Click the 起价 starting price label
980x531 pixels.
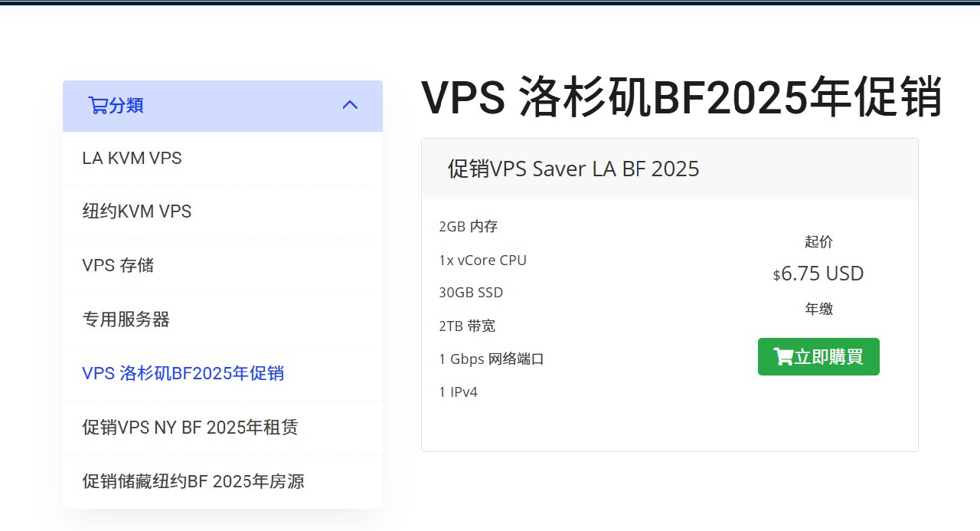click(818, 241)
